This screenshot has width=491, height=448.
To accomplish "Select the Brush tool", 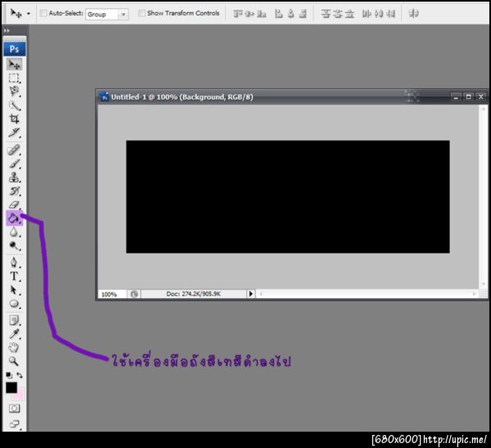I will (x=14, y=164).
